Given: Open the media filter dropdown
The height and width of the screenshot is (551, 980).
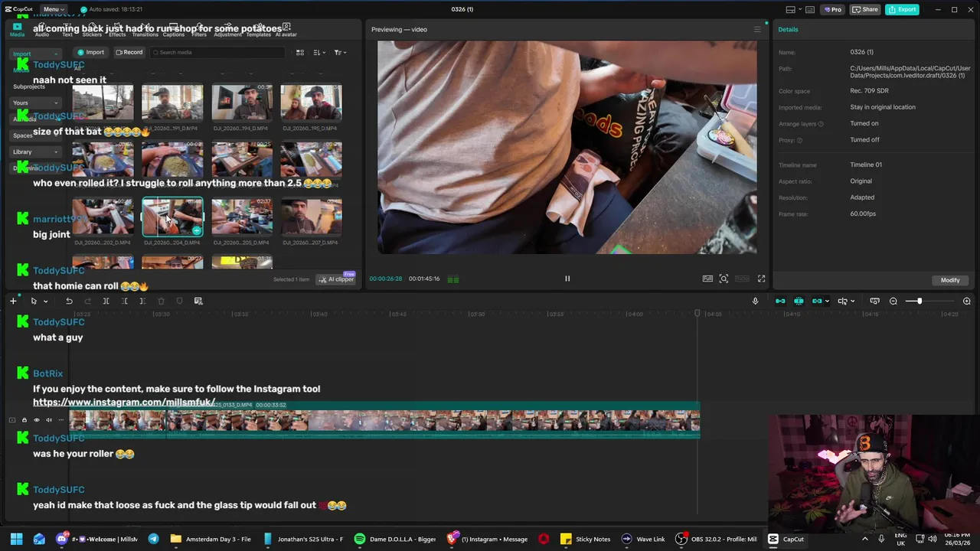Looking at the screenshot, I should coord(340,52).
